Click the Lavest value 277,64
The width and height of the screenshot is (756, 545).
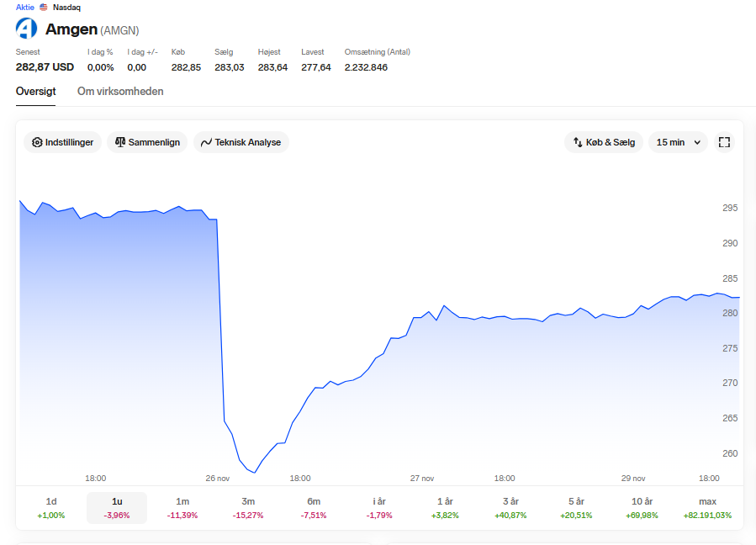tap(316, 67)
